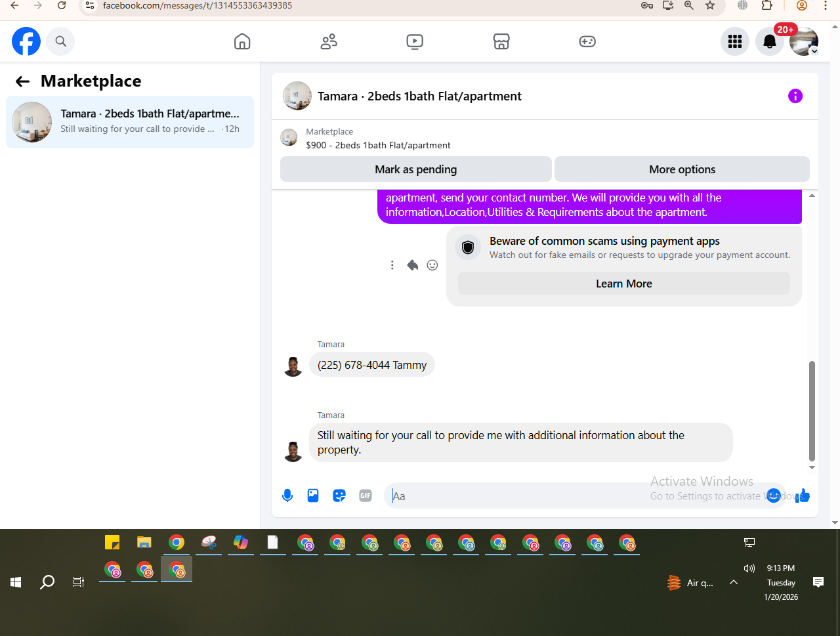This screenshot has height=636, width=840.
Task: Open the Windows Start button
Action: tap(16, 582)
